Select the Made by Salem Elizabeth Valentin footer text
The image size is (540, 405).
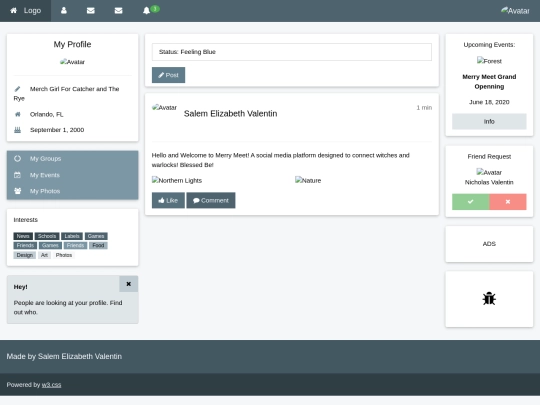tap(64, 356)
